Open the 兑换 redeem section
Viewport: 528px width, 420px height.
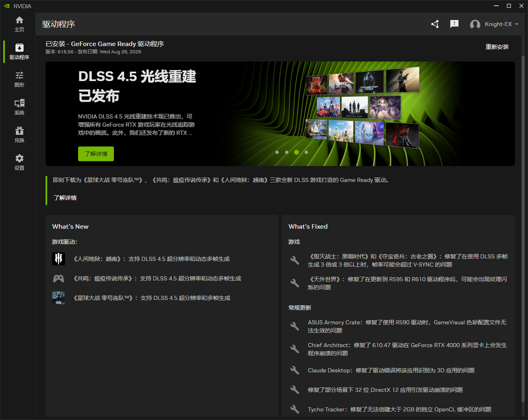[x=19, y=134]
